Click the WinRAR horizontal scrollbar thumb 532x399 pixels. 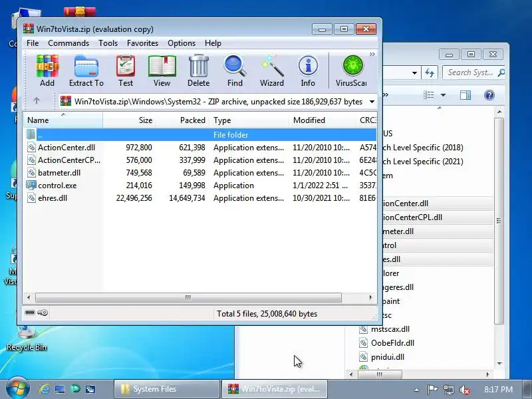[x=188, y=297]
